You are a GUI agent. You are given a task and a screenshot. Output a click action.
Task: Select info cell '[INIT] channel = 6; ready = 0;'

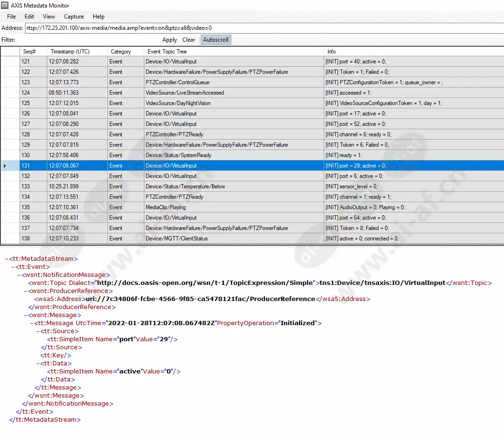[414, 134]
